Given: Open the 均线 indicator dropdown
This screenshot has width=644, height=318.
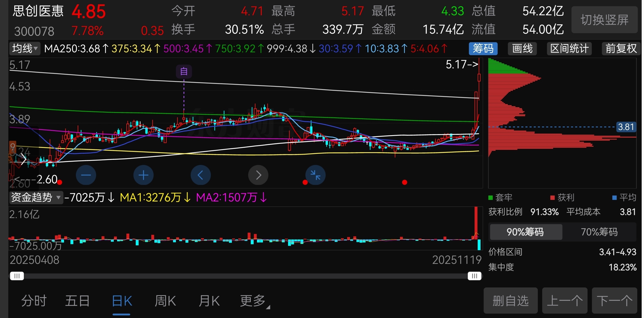Looking at the screenshot, I should click(x=25, y=49).
